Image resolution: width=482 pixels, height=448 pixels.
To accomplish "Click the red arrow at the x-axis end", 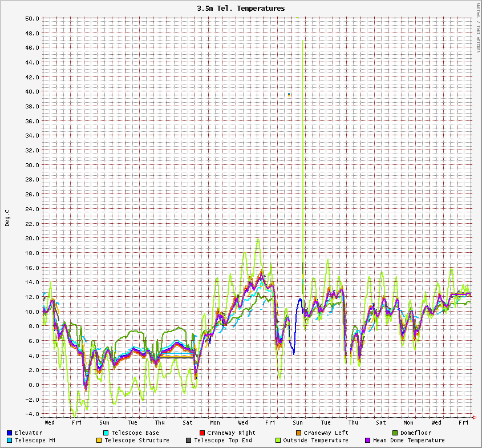I will pos(475,417).
